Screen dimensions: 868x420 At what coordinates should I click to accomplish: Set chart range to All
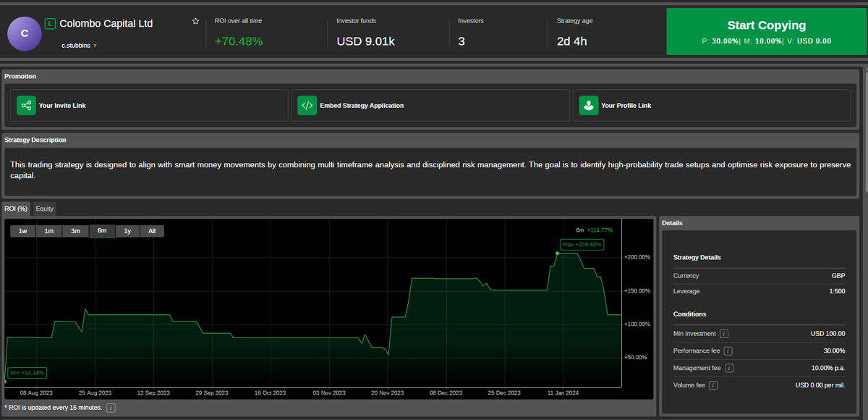(152, 231)
